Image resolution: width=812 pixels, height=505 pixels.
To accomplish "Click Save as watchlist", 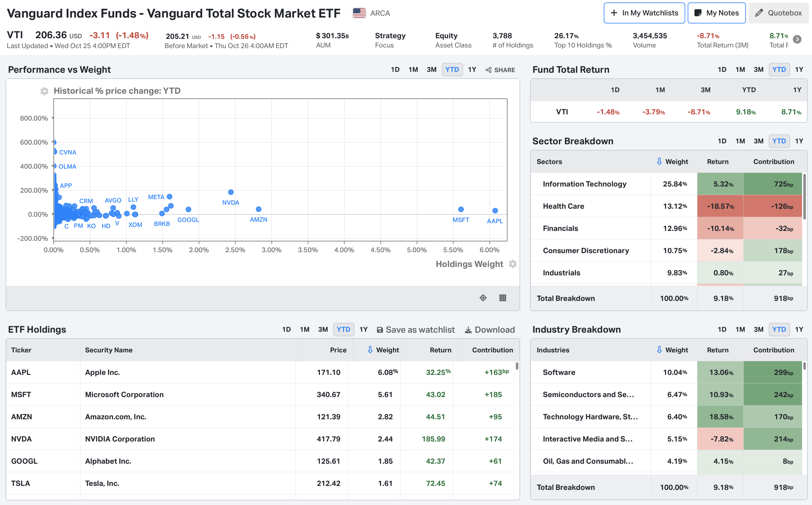I will (x=416, y=330).
